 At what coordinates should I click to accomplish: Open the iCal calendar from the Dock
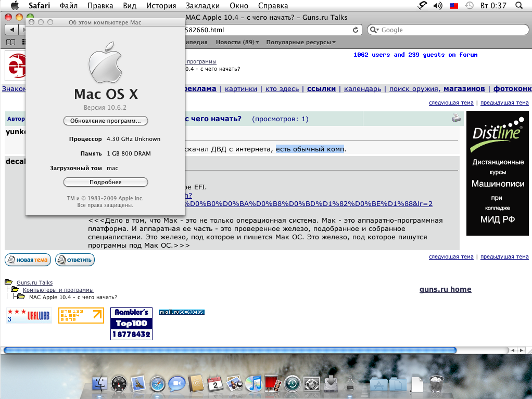215,384
